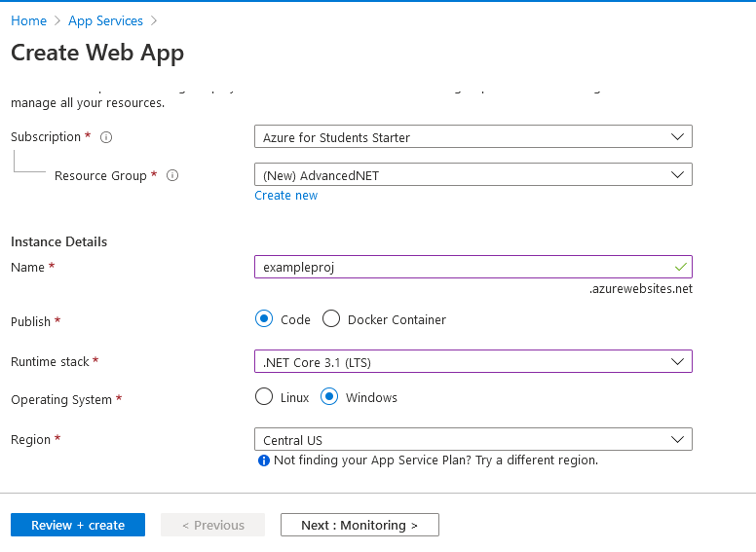Select the Code publish option
Image resolution: width=756 pixels, height=552 pixels.
click(264, 319)
